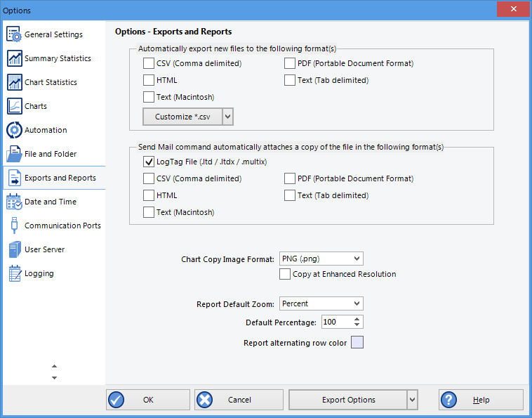Move sidebar list down with arrow

coord(54,377)
